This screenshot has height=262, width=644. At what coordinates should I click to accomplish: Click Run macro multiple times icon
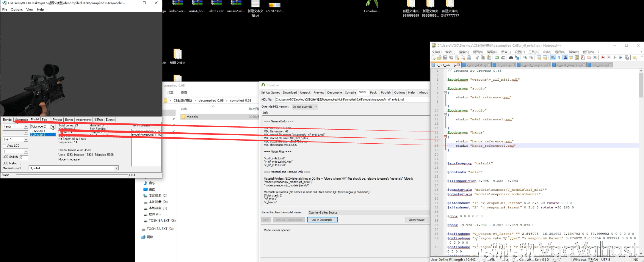click(621, 58)
